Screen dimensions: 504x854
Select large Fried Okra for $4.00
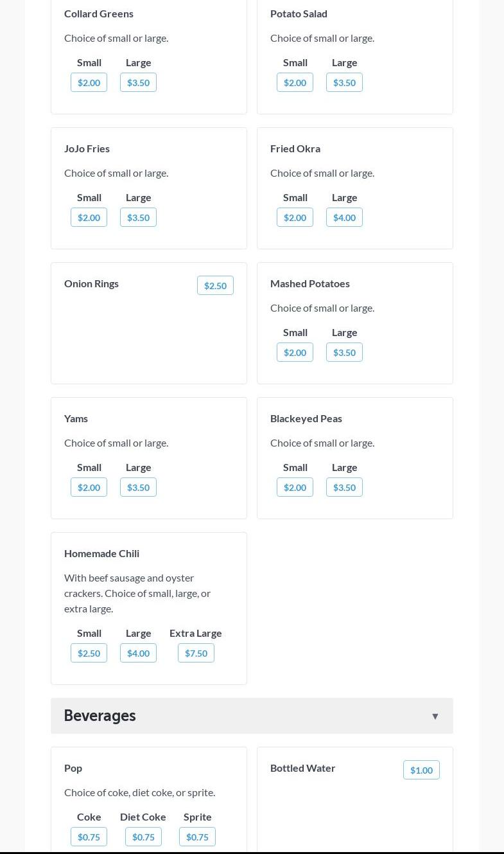pos(344,217)
